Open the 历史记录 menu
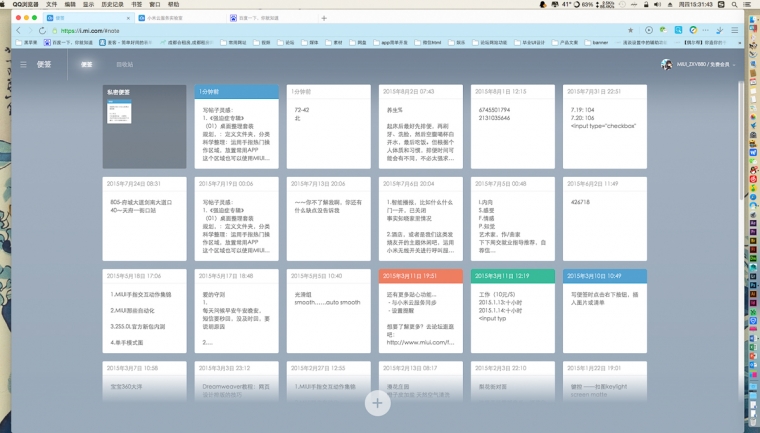The width and height of the screenshot is (760, 433). [112, 4]
